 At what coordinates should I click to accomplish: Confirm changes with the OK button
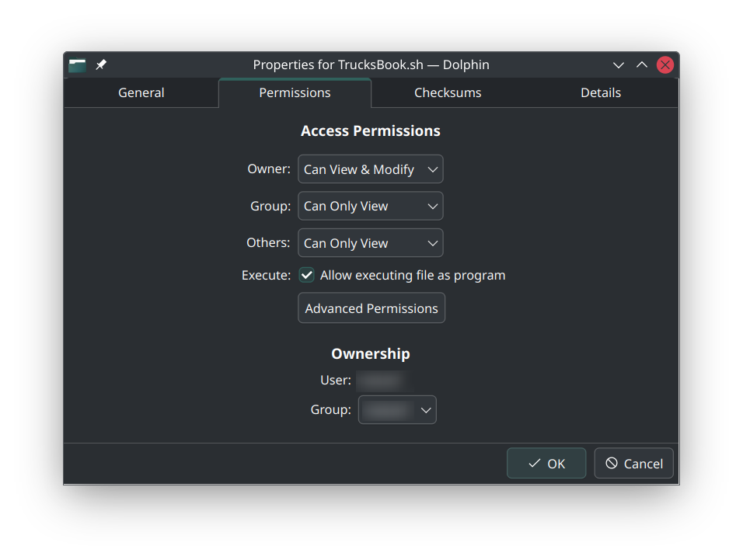click(x=546, y=464)
